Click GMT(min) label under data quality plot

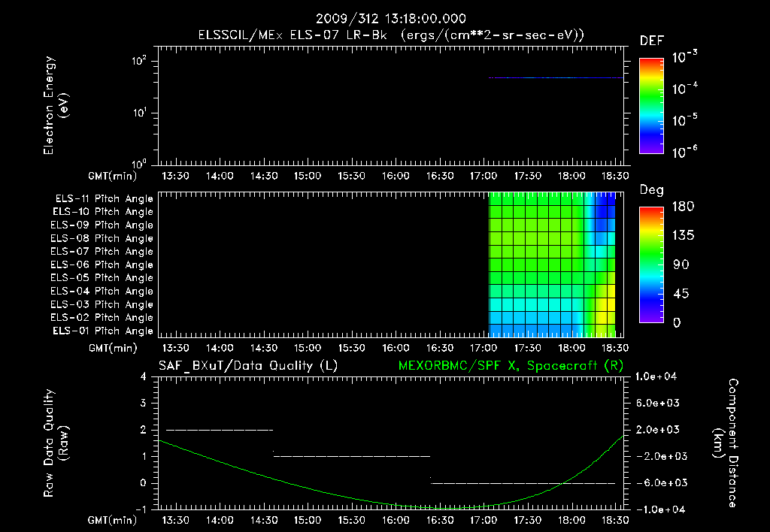coord(113,520)
